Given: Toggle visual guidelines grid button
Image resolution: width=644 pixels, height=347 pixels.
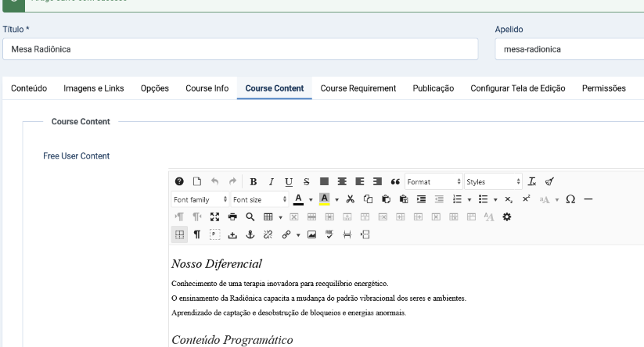Looking at the screenshot, I should click(x=179, y=234).
